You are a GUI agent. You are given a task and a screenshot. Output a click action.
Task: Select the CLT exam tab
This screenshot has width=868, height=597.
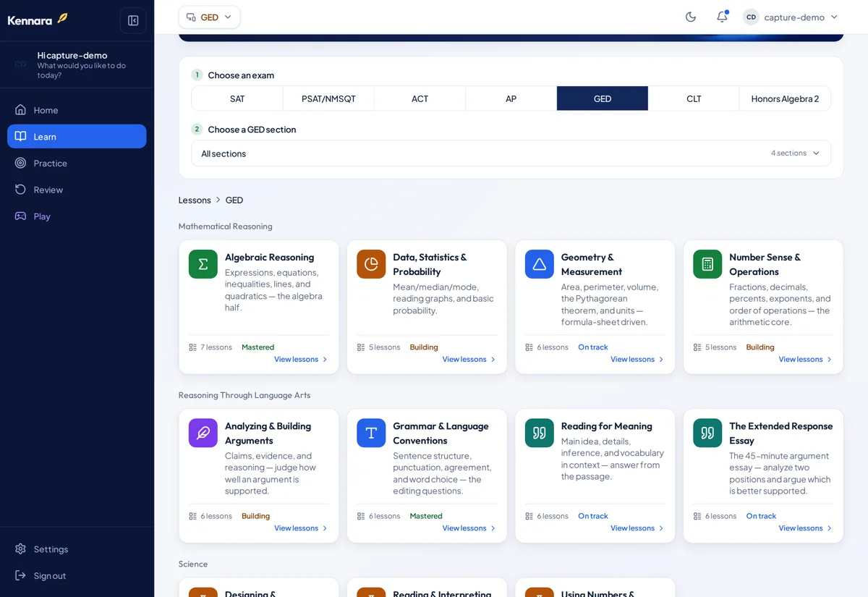694,98
